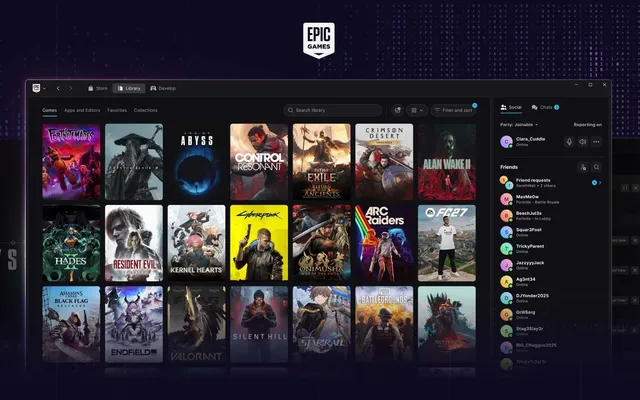The image size is (640, 400).
Task: Expand the Friend requests chevron
Action: (600, 182)
